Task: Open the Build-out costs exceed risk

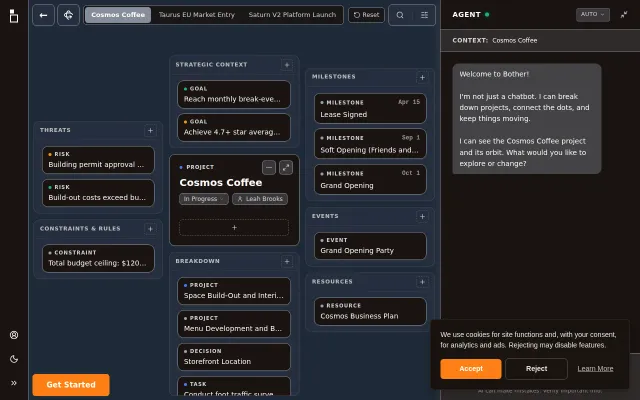Action: pos(98,193)
